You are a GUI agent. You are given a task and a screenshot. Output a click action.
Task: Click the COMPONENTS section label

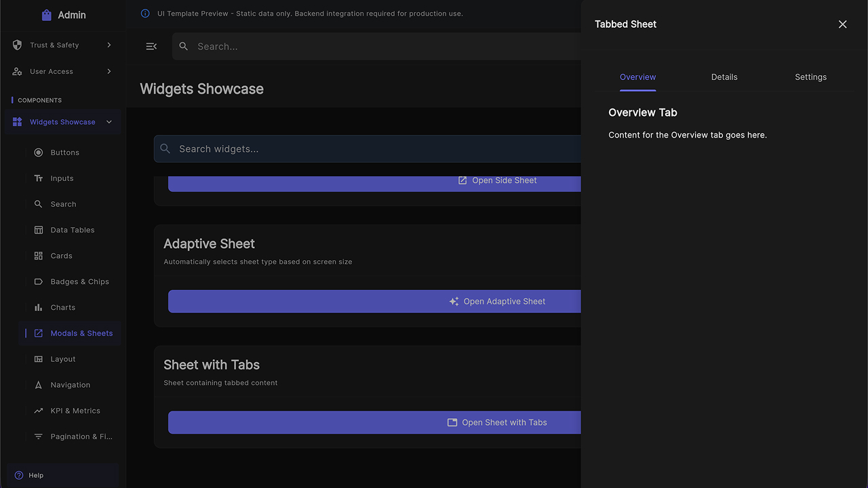point(39,100)
